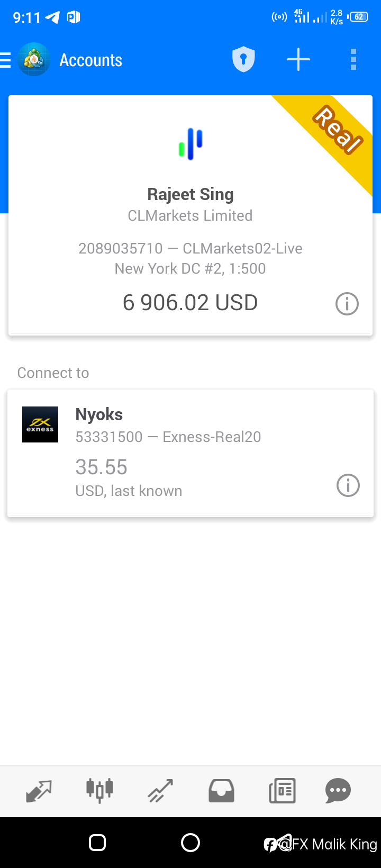Show info for Nyoks Exness account
The height and width of the screenshot is (868, 381).
tap(348, 485)
